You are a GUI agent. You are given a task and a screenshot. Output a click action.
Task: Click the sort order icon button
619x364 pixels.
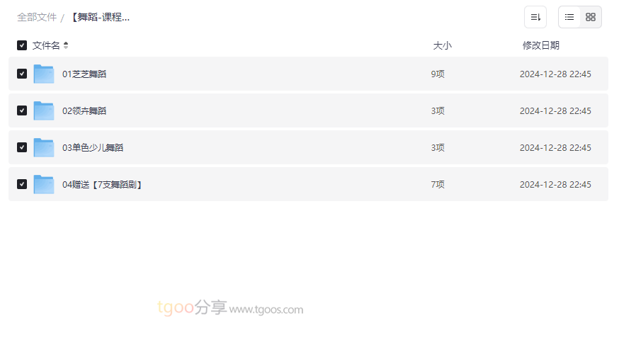point(535,17)
